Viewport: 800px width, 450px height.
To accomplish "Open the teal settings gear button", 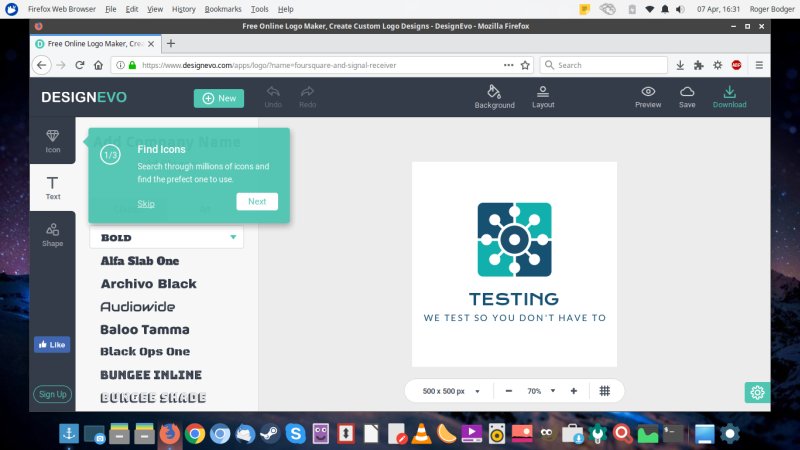I will pyautogui.click(x=757, y=392).
